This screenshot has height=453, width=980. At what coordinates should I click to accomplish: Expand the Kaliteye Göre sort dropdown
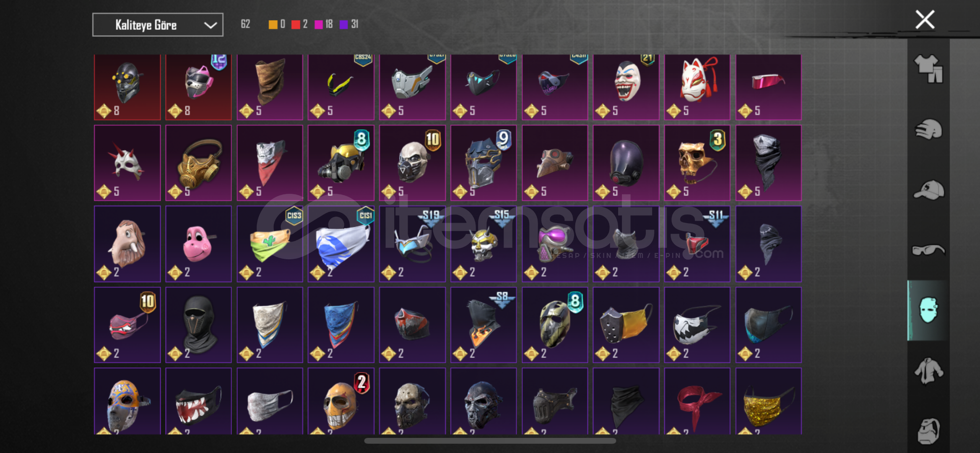click(158, 25)
